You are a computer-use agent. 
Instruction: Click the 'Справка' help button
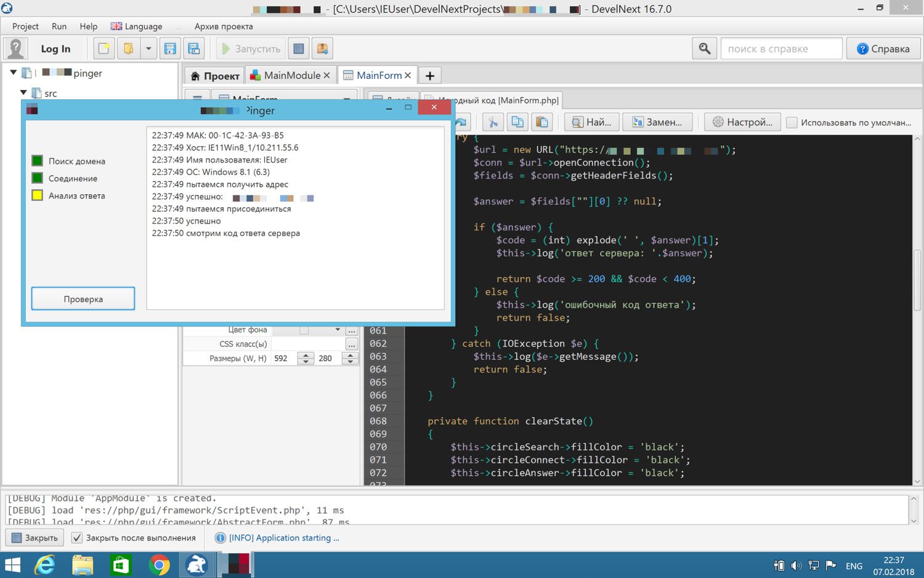(x=883, y=49)
